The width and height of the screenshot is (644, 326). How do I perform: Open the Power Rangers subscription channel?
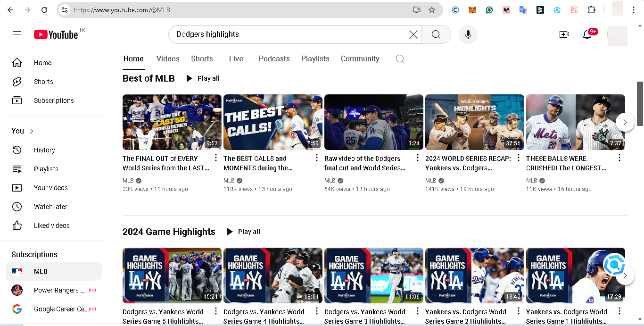(x=54, y=290)
